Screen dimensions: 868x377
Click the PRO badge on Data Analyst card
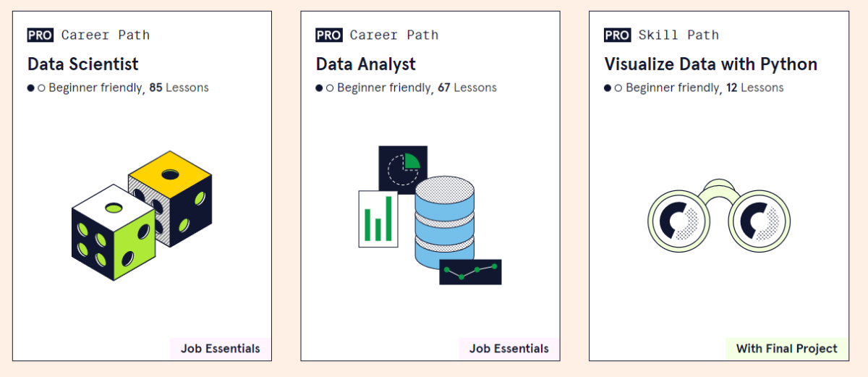pos(329,35)
